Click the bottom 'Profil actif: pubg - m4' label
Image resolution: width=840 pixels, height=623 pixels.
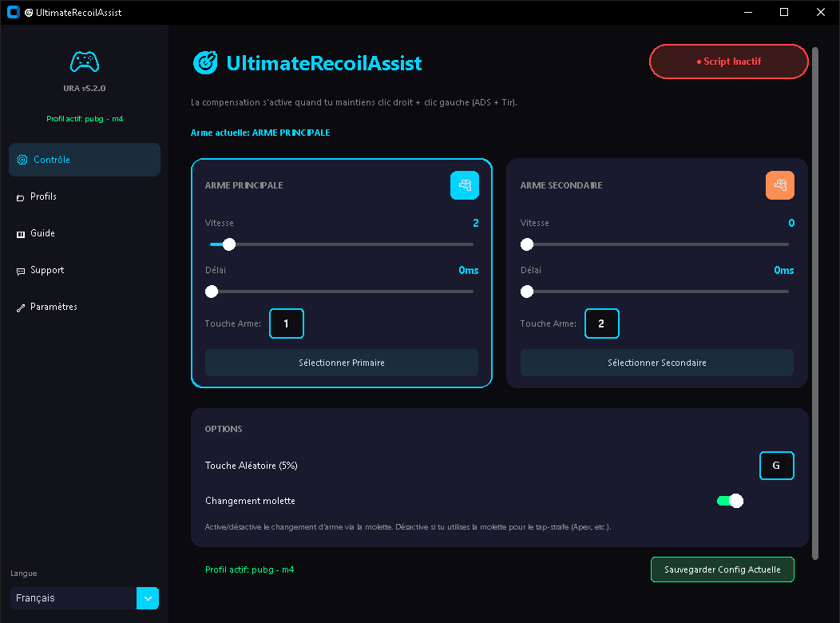click(250, 569)
